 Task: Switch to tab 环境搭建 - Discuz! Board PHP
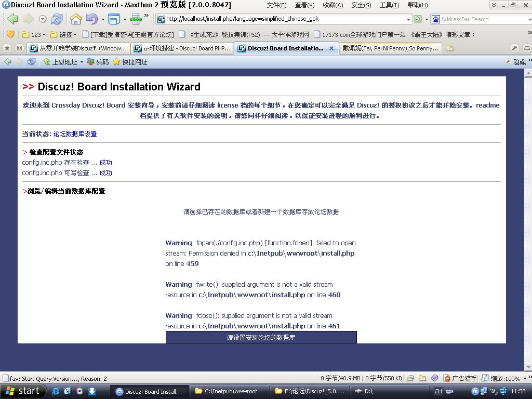[182, 48]
